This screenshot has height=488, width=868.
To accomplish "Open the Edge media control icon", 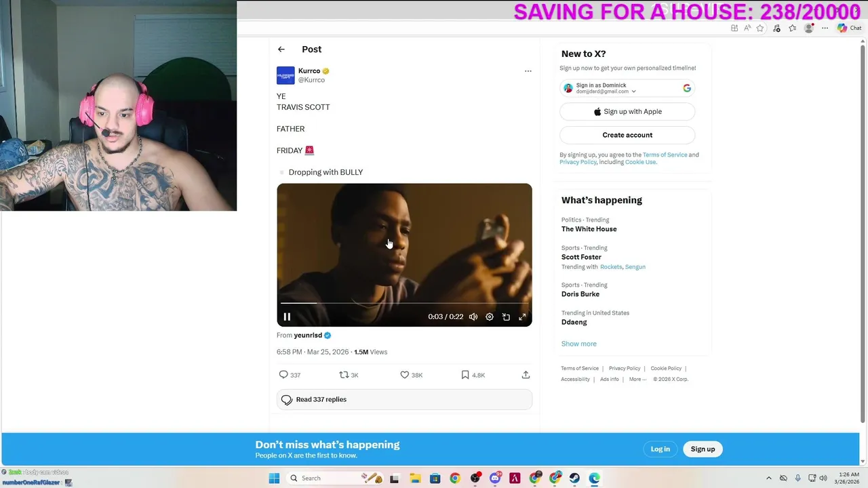I will tap(776, 28).
